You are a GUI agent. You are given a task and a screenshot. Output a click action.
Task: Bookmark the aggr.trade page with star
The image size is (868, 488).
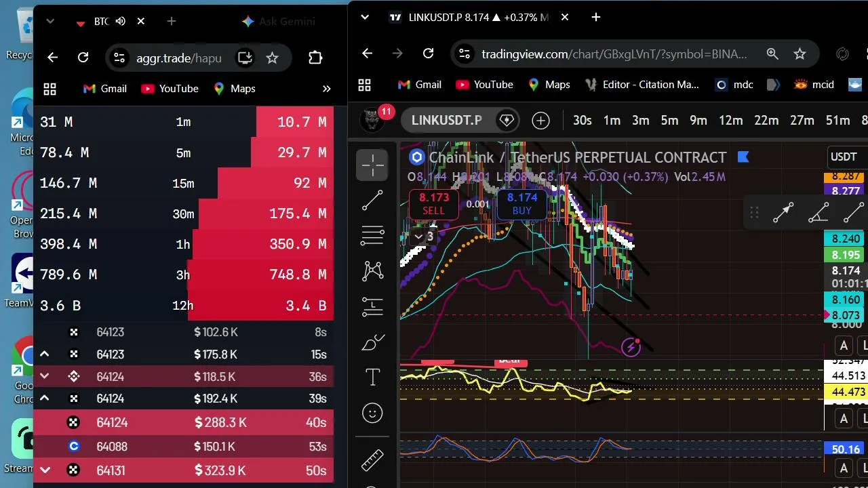click(x=272, y=58)
